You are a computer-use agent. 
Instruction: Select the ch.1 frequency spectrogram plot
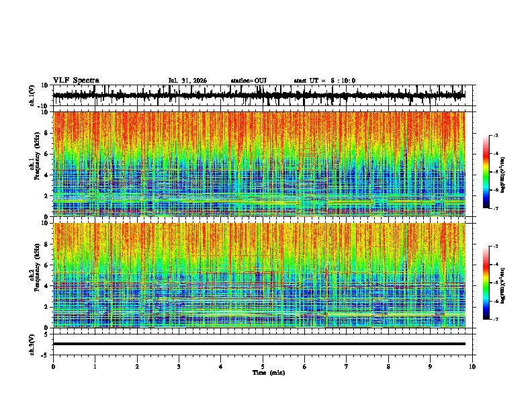[x=259, y=164]
